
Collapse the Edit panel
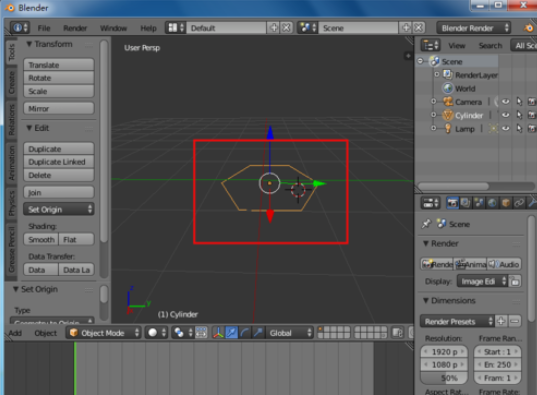point(29,128)
